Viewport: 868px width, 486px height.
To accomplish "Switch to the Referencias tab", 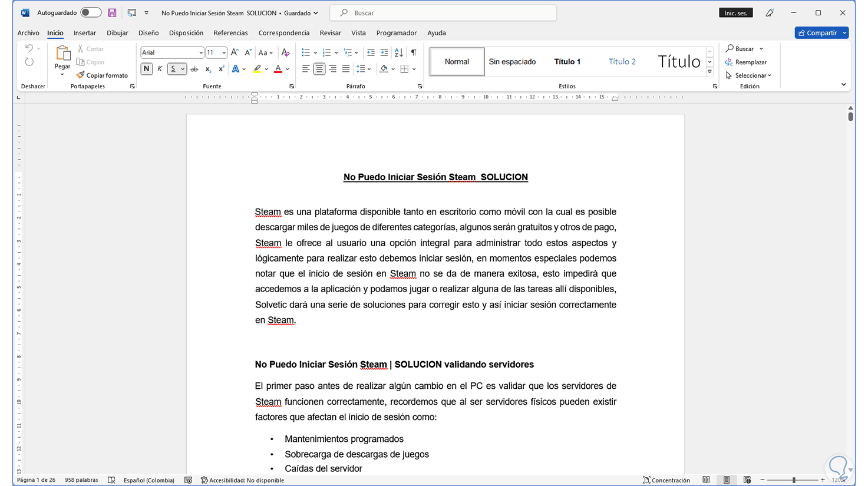I will coord(230,33).
